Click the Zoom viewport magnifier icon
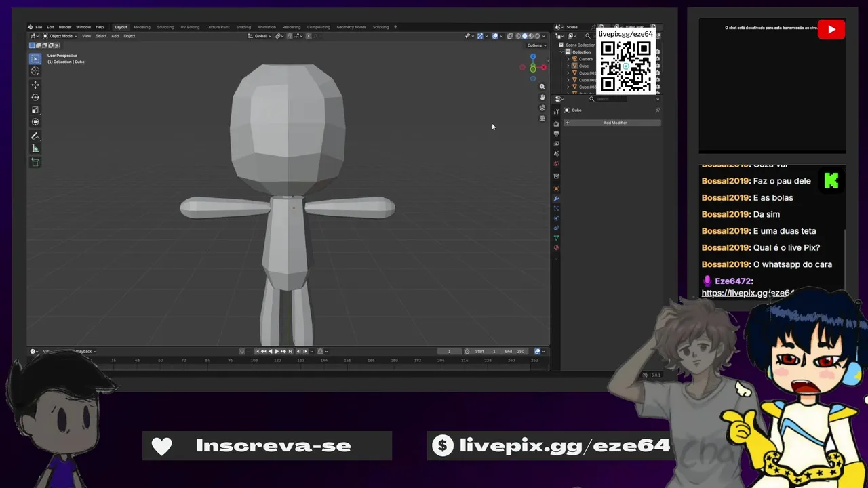The width and height of the screenshot is (868, 488). coord(542,87)
